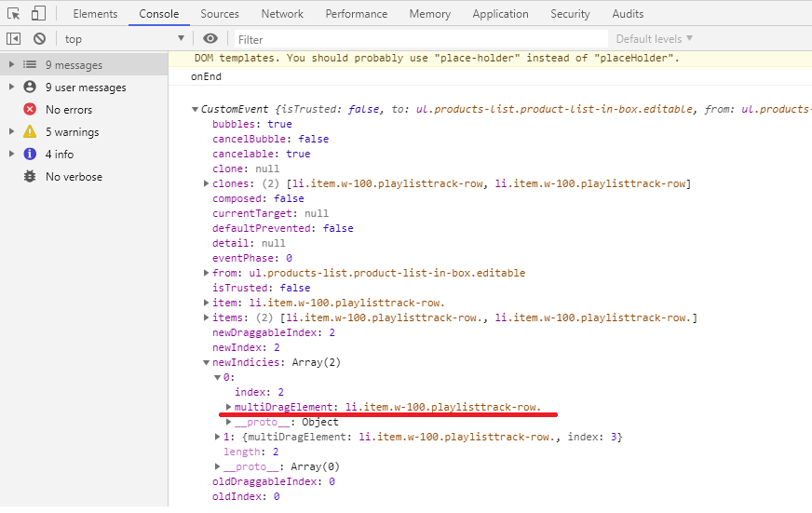Screen dimensions: 812x513
Task: Collapse the newIndicies array
Action: [206, 362]
